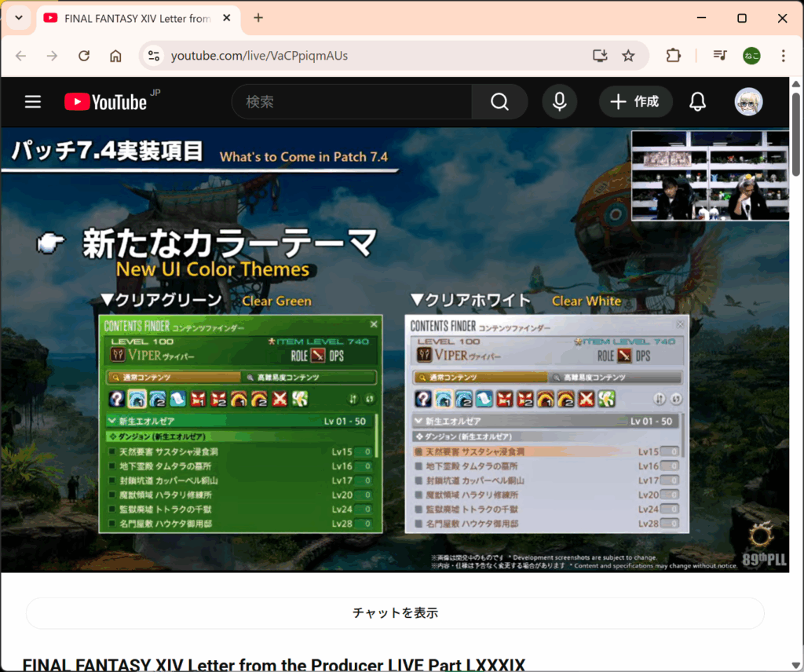Click the チャットを表示 button
The height and width of the screenshot is (672, 804).
click(x=395, y=613)
